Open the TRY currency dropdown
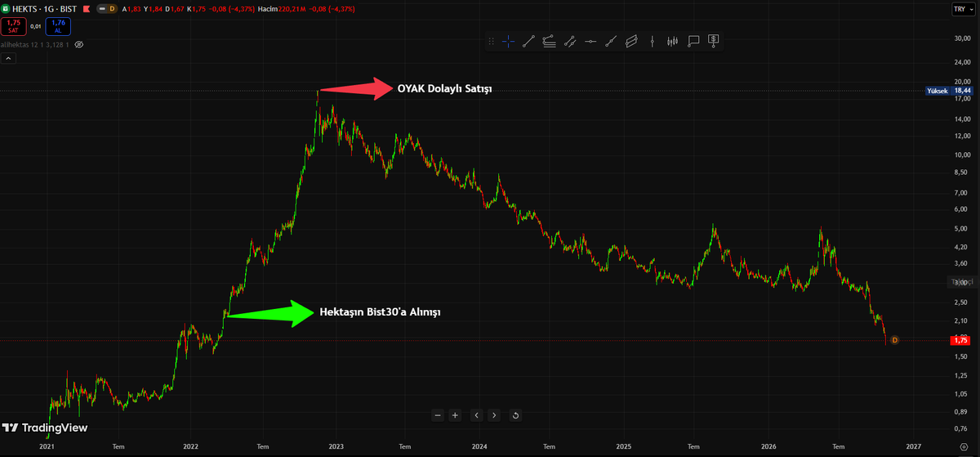This screenshot has width=980, height=457. coord(964,9)
